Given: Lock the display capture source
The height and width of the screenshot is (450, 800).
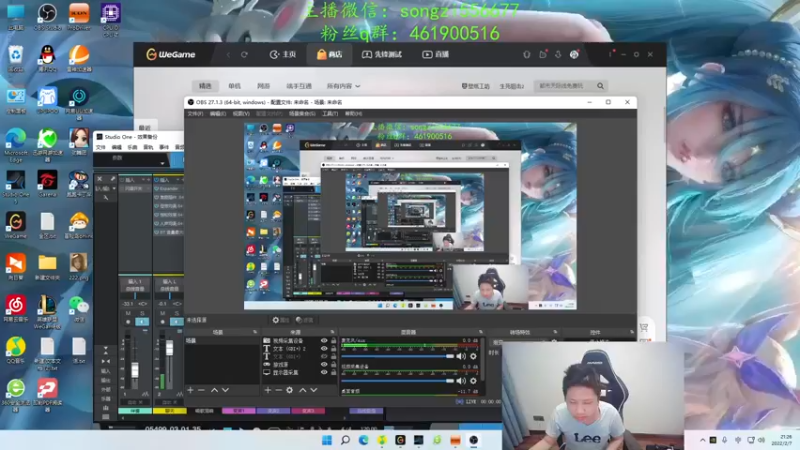Looking at the screenshot, I should 334,372.
